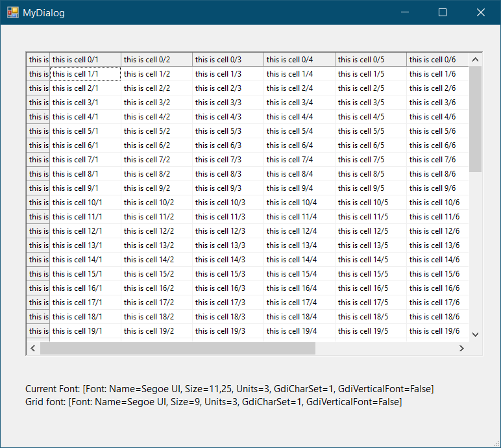Image resolution: width=501 pixels, height=448 pixels.
Task: Select cell 'this is cell 15/3'
Action: (228, 274)
